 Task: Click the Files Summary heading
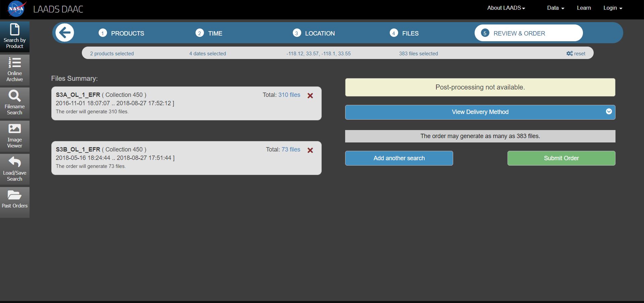coord(74,78)
